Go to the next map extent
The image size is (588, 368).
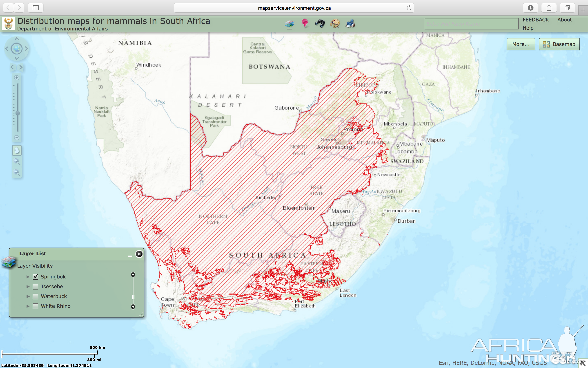click(21, 67)
